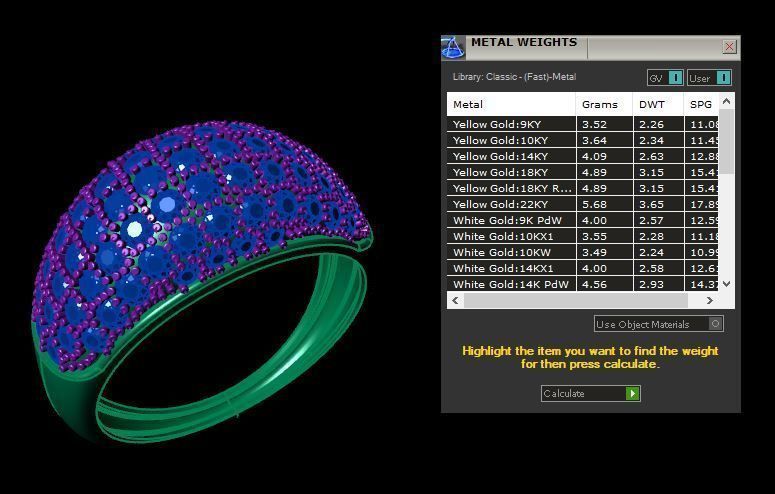The image size is (775, 494).
Task: Click the horizontal scrollbar thumb
Action: [x=576, y=300]
